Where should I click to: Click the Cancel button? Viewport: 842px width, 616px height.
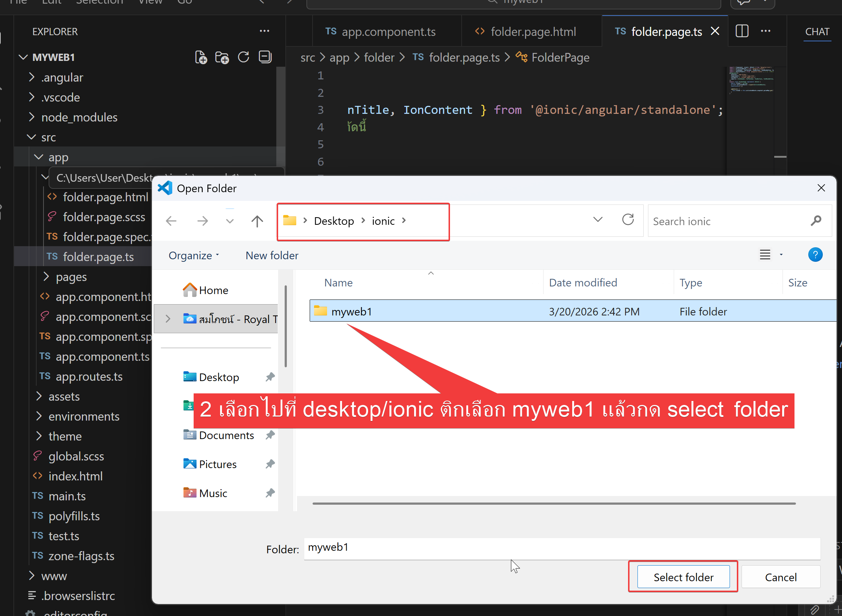tap(780, 577)
